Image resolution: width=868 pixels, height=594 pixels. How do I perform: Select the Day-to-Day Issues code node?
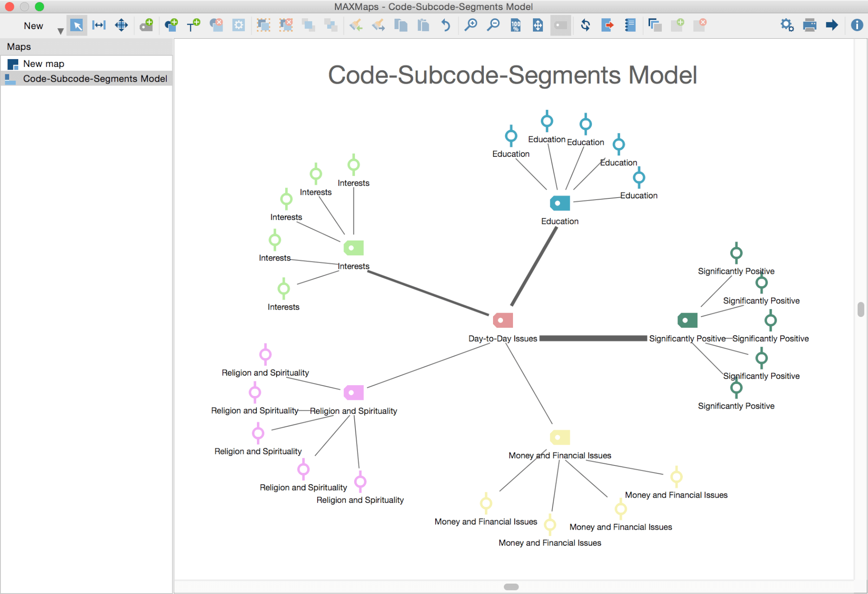(503, 320)
